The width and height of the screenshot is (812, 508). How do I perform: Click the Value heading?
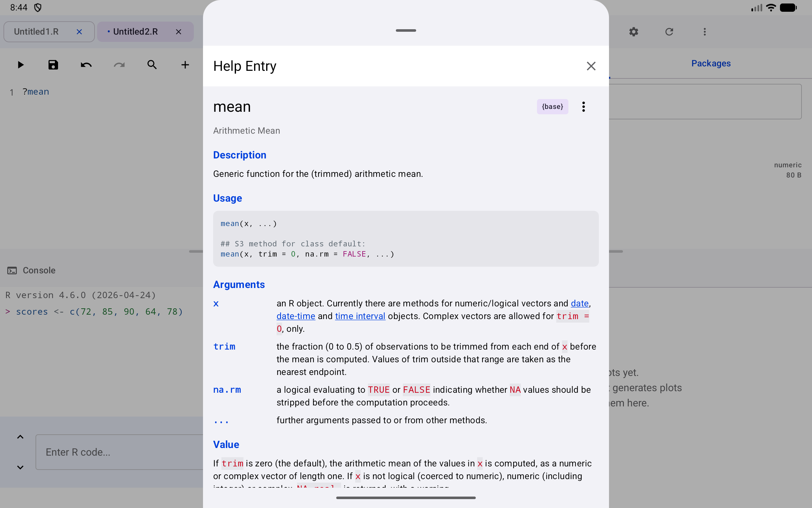tap(226, 444)
